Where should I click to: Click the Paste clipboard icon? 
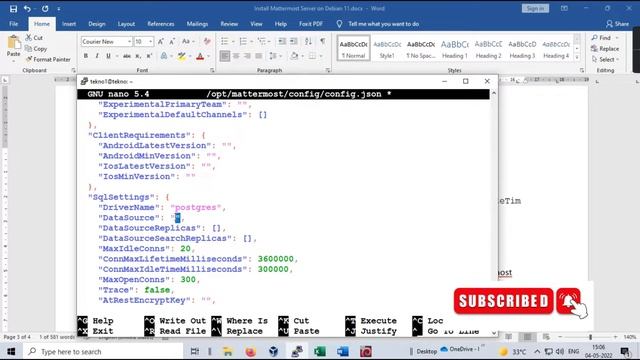coord(13,42)
